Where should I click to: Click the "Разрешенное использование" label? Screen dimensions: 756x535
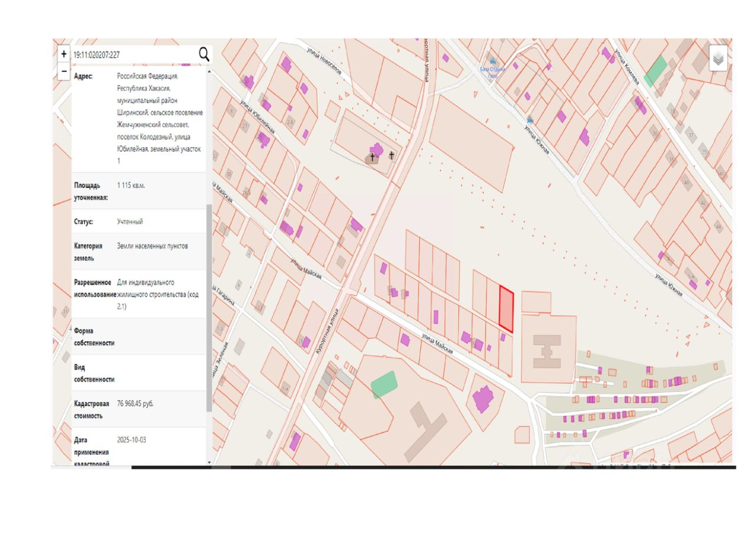94,288
